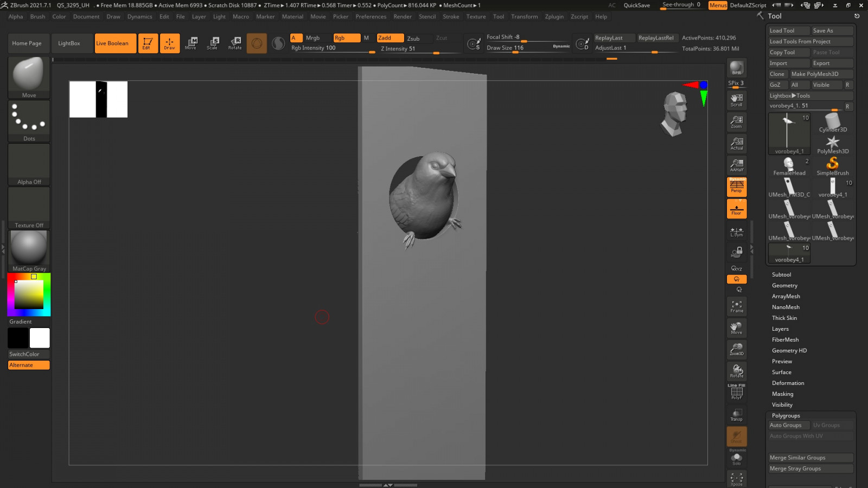Adjust the Z Intensity slider
Image resolution: width=868 pixels, height=488 pixels.
(x=419, y=49)
